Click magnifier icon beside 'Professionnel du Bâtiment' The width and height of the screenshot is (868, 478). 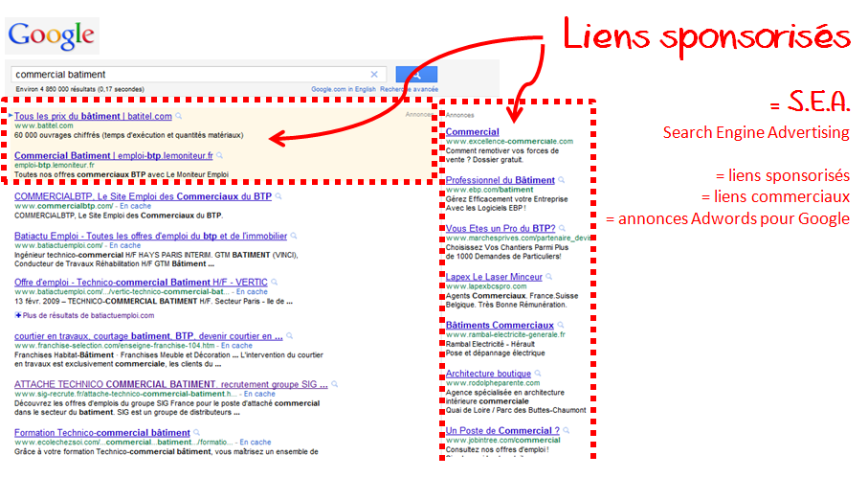tap(562, 180)
